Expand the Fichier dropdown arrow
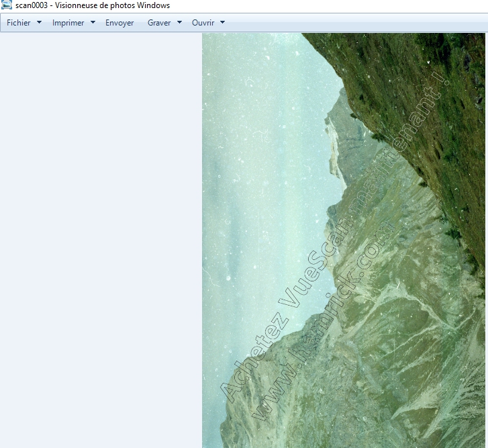 tap(39, 22)
